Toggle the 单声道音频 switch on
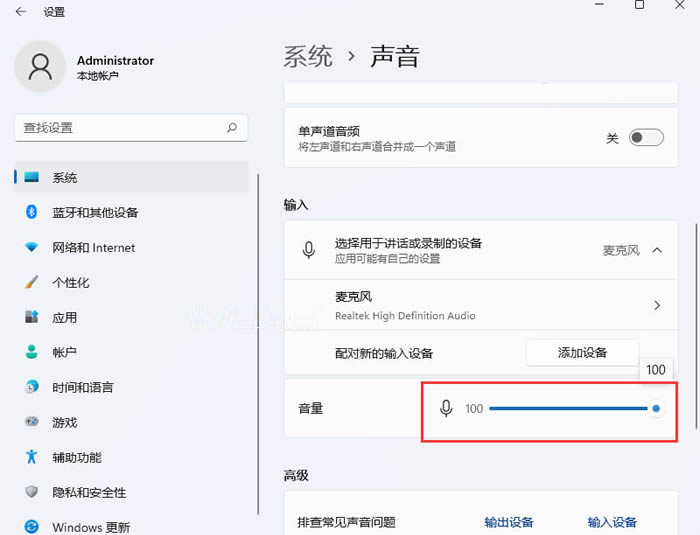The width and height of the screenshot is (700, 535). 646,138
